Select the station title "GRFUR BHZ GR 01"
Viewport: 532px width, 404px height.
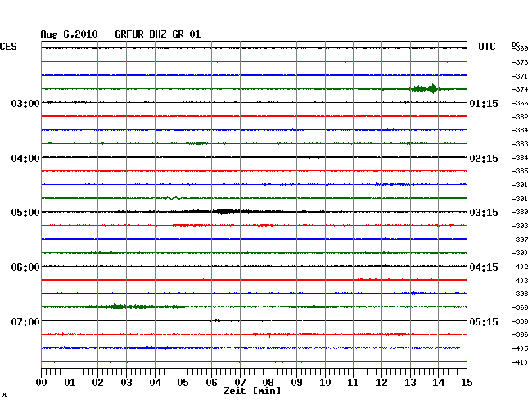(158, 34)
